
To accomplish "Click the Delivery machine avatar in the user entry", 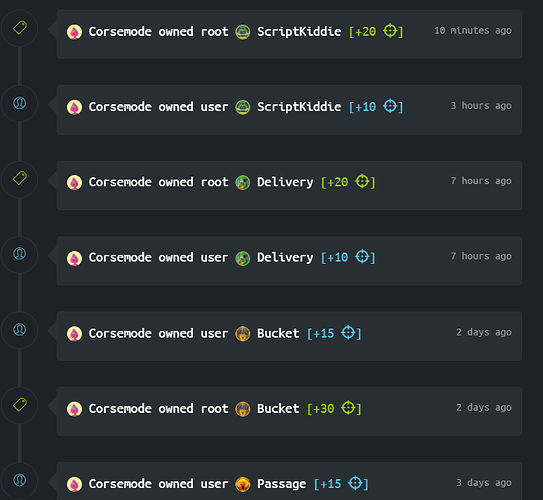I will coord(243,258).
